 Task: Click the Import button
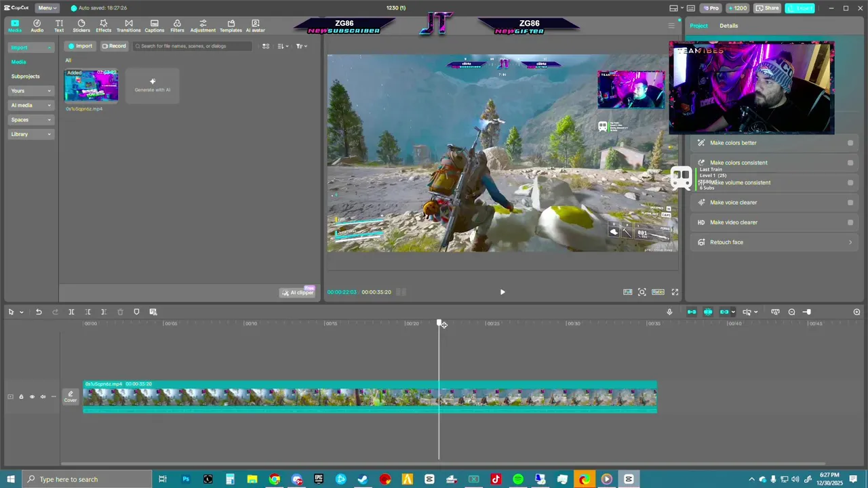pyautogui.click(x=80, y=46)
